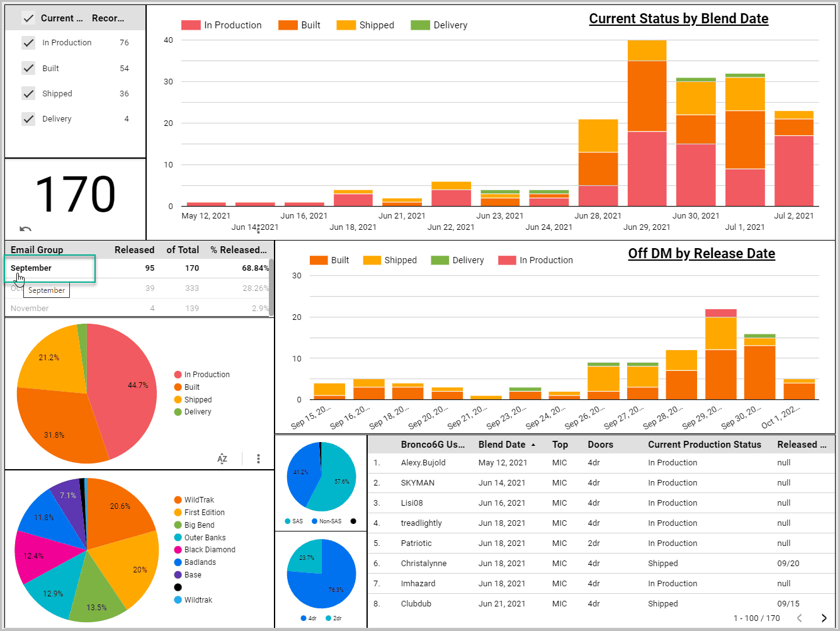Go to next page of table results
The width and height of the screenshot is (840, 631).
[824, 618]
